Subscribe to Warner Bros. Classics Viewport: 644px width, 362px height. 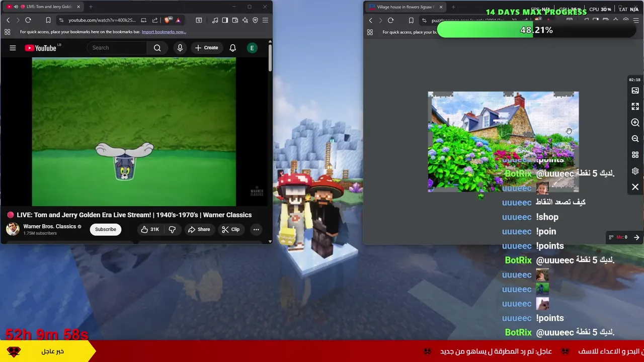click(x=106, y=229)
